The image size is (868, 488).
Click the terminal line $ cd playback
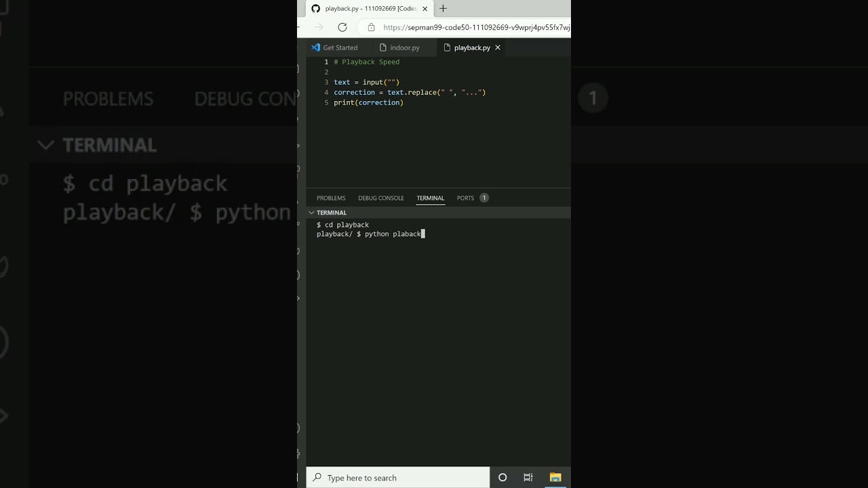tap(342, 224)
